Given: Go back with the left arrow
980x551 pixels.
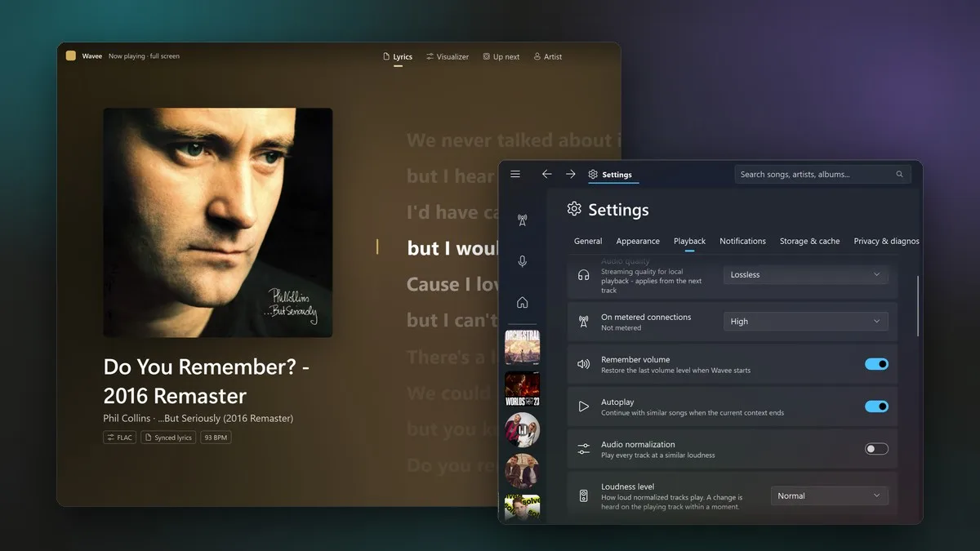Looking at the screenshot, I should tap(546, 174).
